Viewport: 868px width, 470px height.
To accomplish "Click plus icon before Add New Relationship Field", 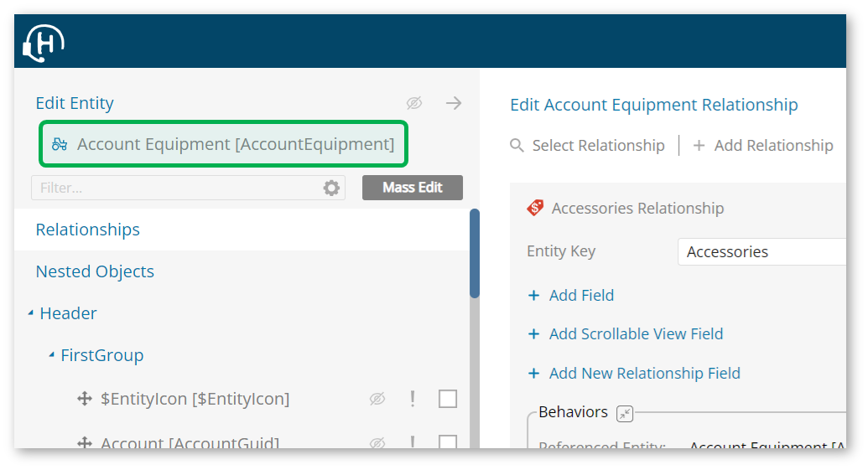I will [533, 374].
